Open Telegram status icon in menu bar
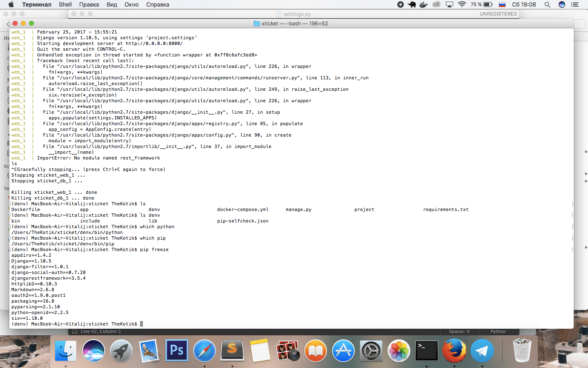This screenshot has height=368, width=588. [x=401, y=4]
